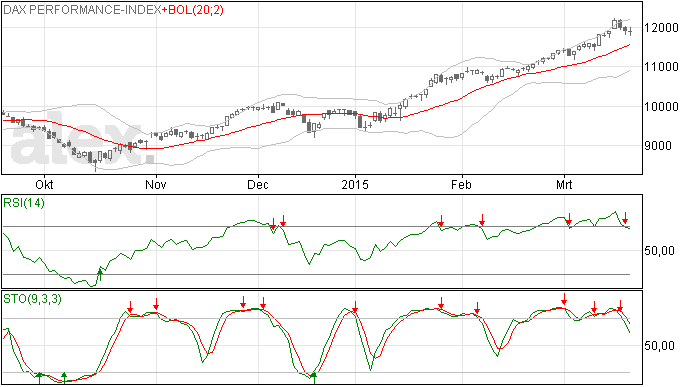Click the red +BOL(20;2) indicator label
690x387 pixels.
[193, 10]
